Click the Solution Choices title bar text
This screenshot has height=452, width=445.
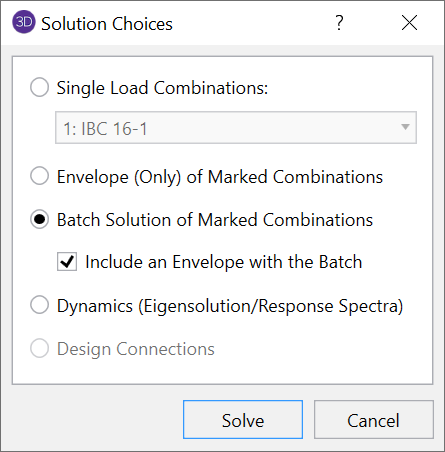pos(107,24)
